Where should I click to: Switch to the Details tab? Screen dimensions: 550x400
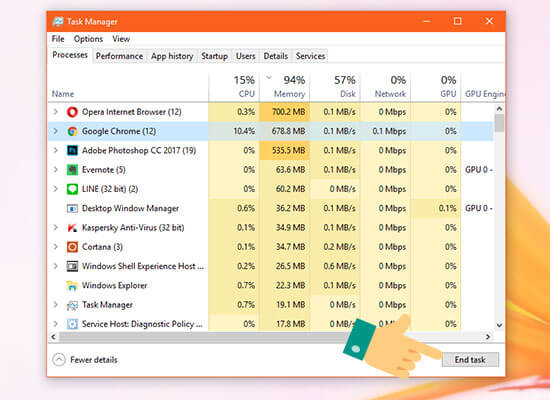click(x=276, y=56)
